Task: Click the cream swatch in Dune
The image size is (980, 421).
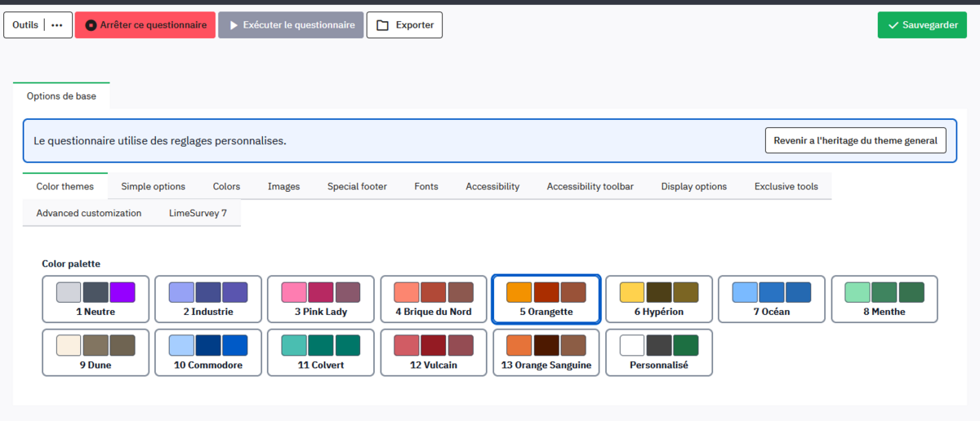Action: pyautogui.click(x=69, y=345)
